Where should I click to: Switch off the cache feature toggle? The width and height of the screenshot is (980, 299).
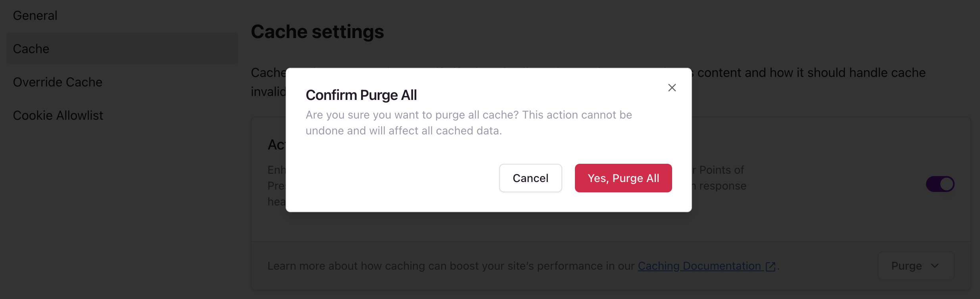(x=940, y=184)
